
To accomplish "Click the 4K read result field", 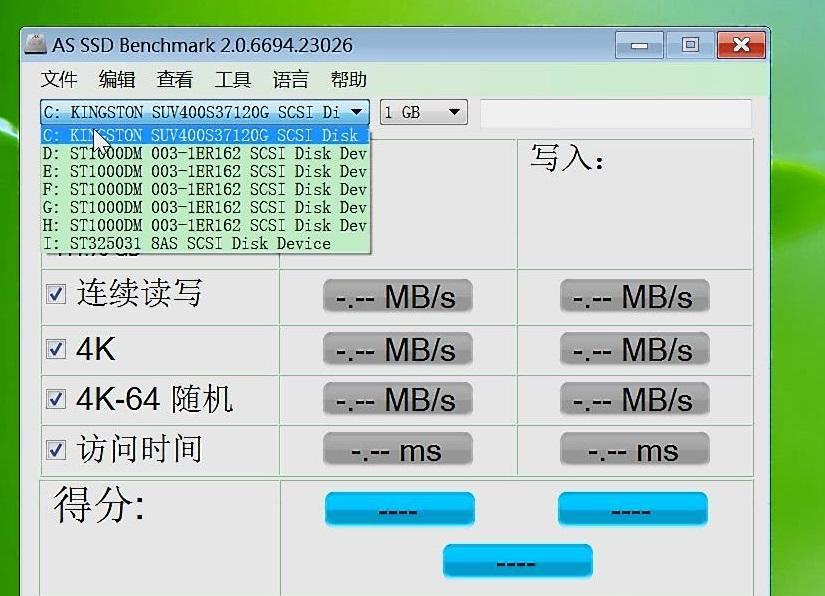I will click(398, 349).
